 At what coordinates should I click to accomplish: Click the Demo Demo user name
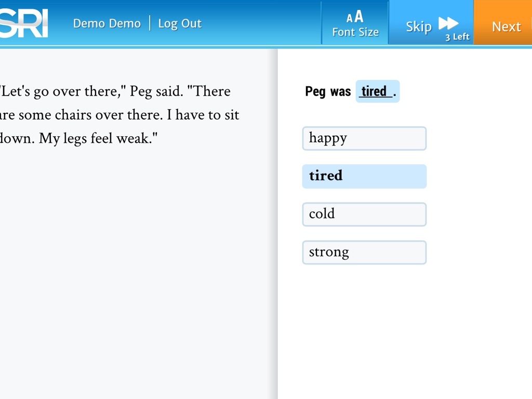pyautogui.click(x=107, y=23)
